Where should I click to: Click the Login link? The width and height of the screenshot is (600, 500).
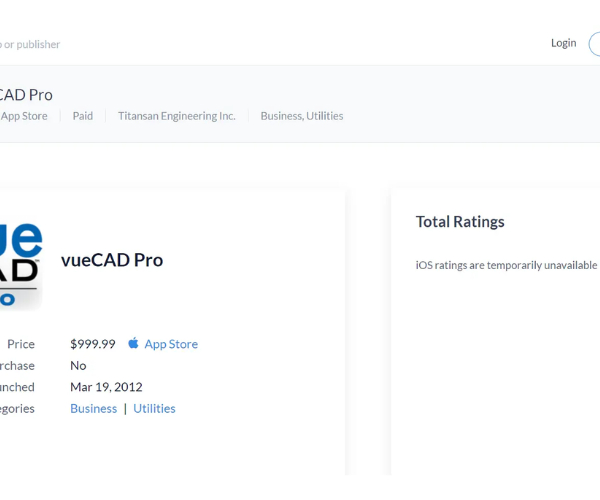563,43
